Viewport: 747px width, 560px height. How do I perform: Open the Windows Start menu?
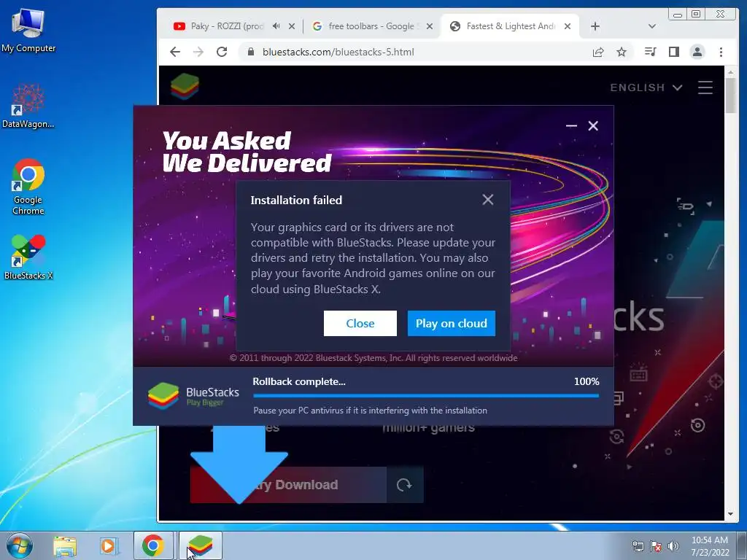point(20,545)
